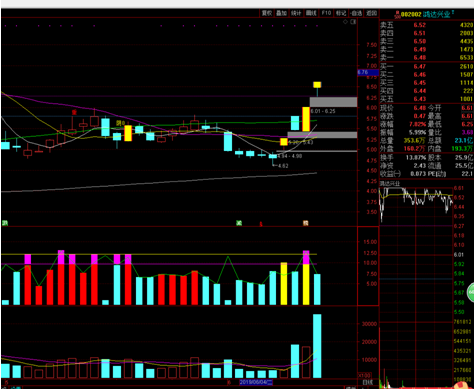Click the buy-five price 6.43
The width and height of the screenshot is (474, 390).
(x=420, y=99)
